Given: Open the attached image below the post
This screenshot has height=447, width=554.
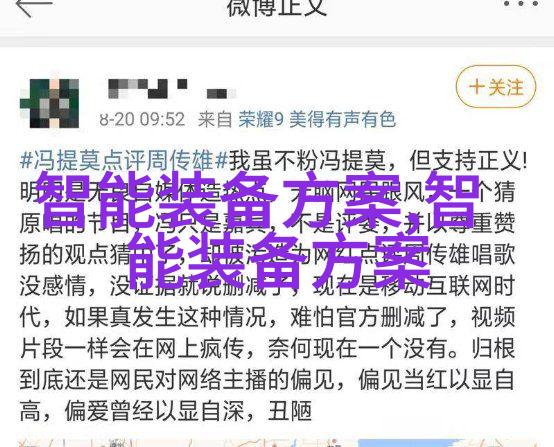Looking at the screenshot, I should 278,443.
